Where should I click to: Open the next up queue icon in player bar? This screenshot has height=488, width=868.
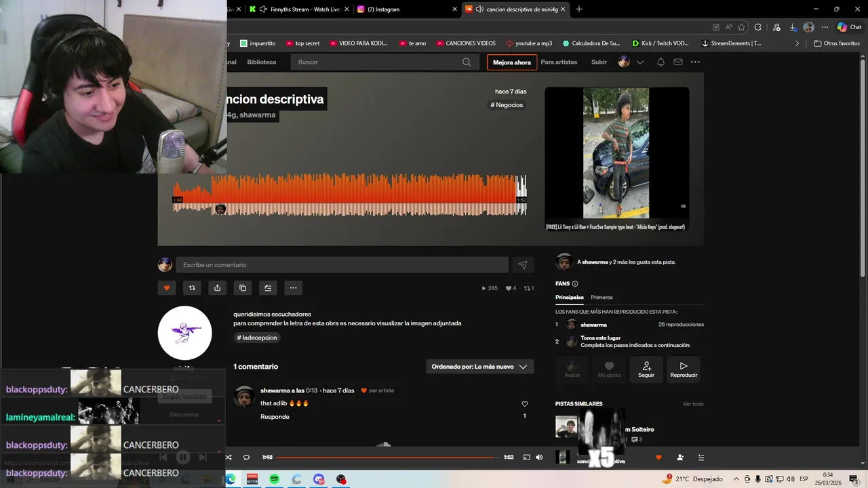click(x=701, y=457)
